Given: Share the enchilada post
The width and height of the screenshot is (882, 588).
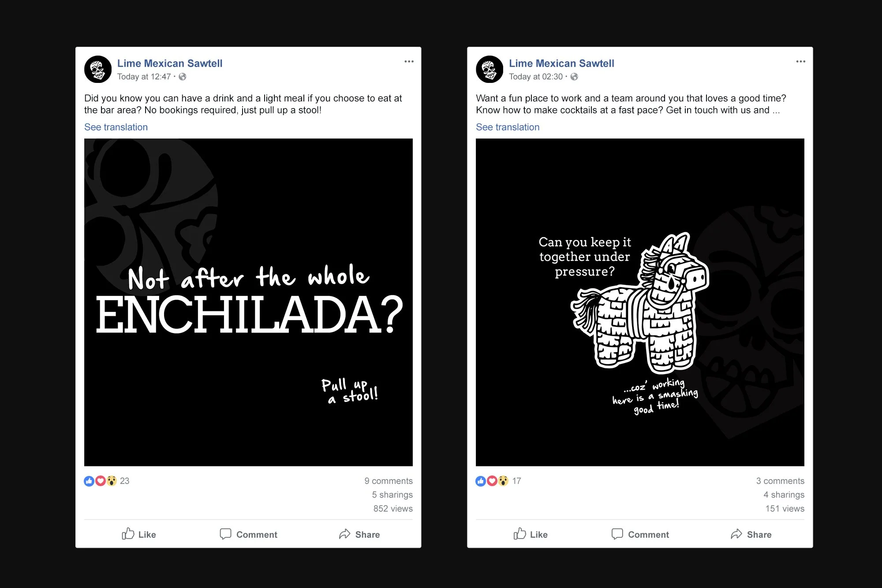Looking at the screenshot, I should tap(359, 534).
